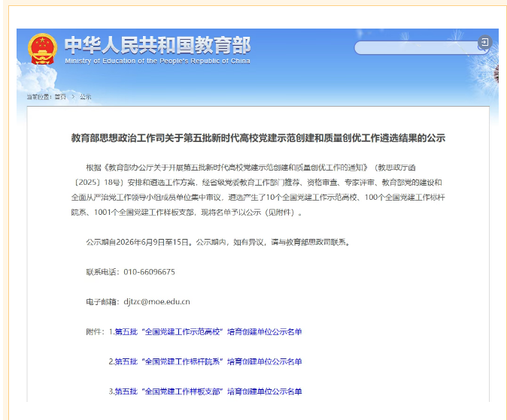Open the 首页 breadcrumb link
This screenshot has width=507, height=420.
[x=60, y=97]
